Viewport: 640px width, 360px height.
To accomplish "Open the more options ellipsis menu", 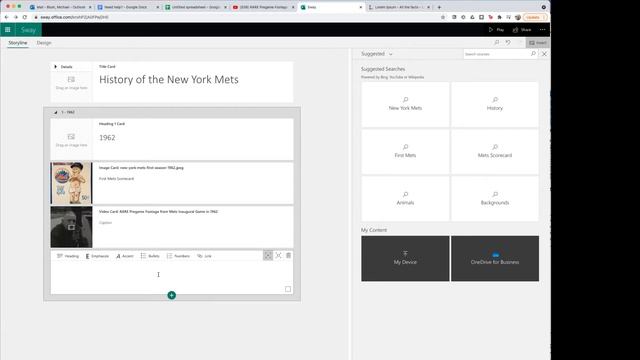I will click(542, 30).
